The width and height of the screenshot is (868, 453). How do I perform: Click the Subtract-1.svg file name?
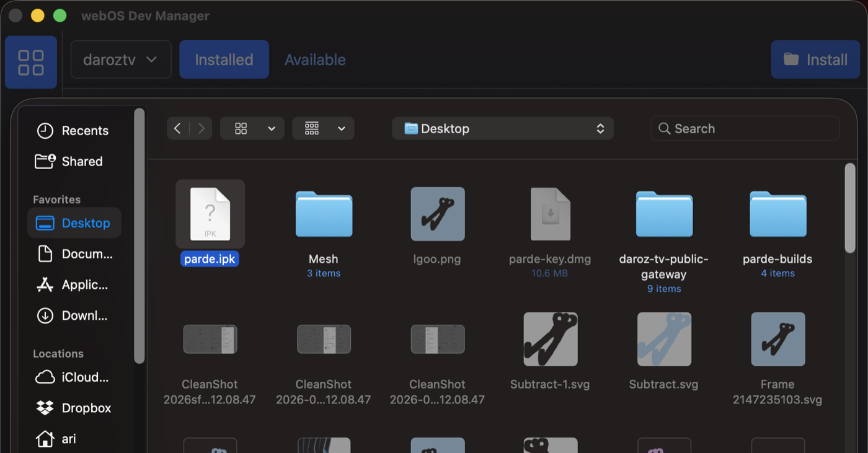coord(550,384)
